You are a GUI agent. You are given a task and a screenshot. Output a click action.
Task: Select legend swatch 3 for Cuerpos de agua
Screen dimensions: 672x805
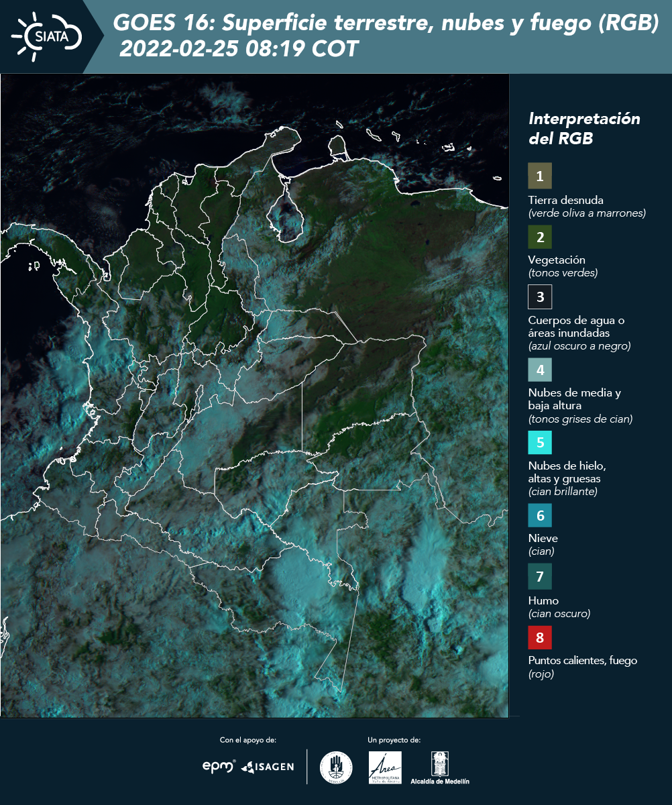tap(540, 296)
